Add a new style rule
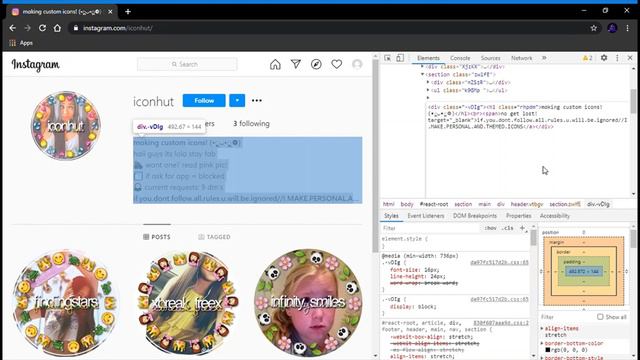This screenshot has width=640, height=360. coord(522,228)
